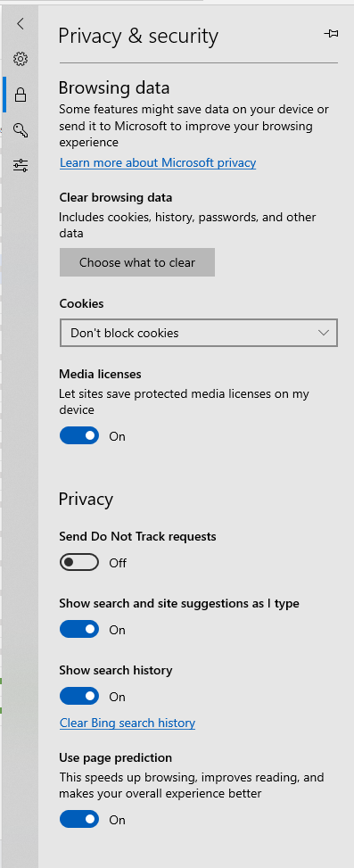Screen dimensions: 354x868
Task: Enable Send Do Not Track requests
Action: tap(79, 562)
